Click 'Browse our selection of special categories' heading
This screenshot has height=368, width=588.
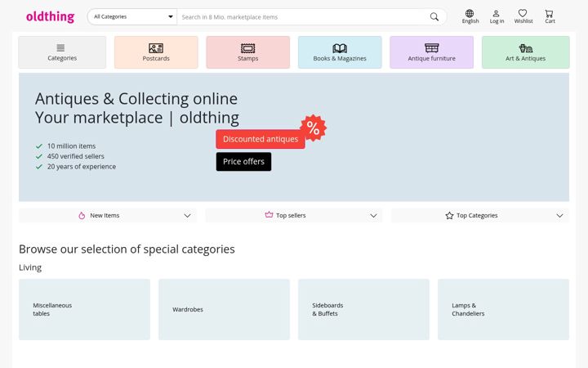point(127,249)
